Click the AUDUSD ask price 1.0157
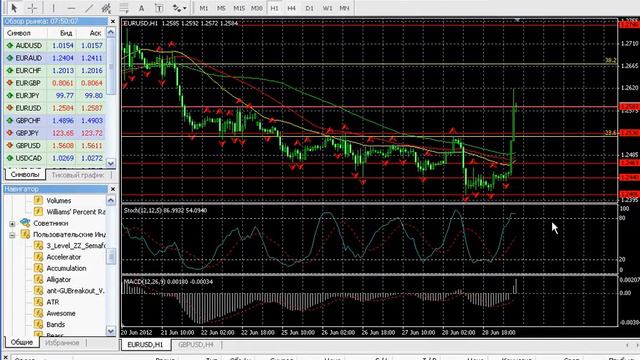 pyautogui.click(x=91, y=45)
